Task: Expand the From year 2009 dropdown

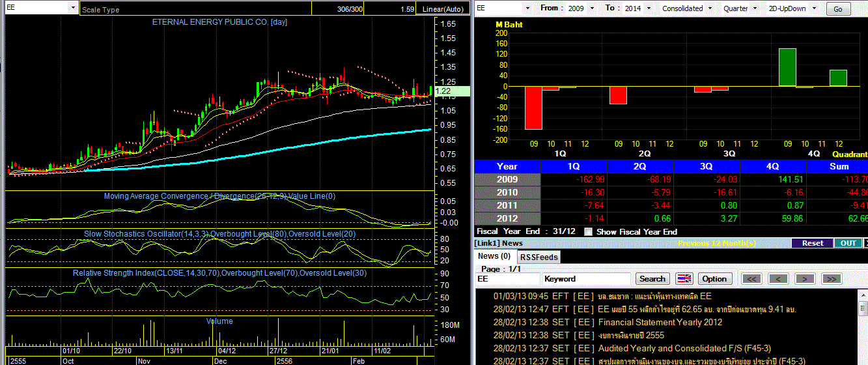Action: tap(592, 8)
